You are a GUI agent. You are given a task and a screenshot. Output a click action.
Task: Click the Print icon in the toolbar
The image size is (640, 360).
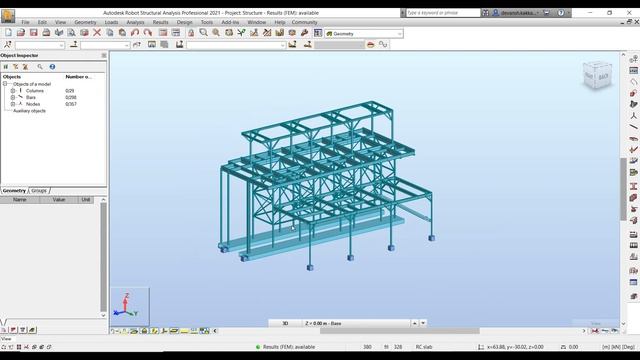[x=46, y=33]
